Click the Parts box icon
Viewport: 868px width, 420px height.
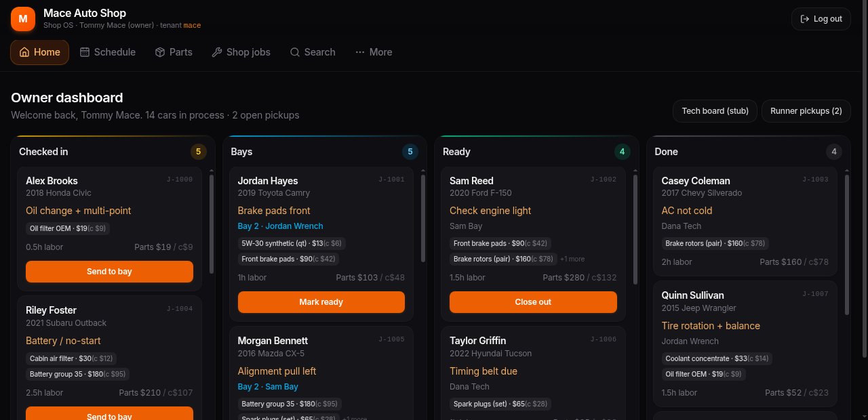tap(160, 52)
